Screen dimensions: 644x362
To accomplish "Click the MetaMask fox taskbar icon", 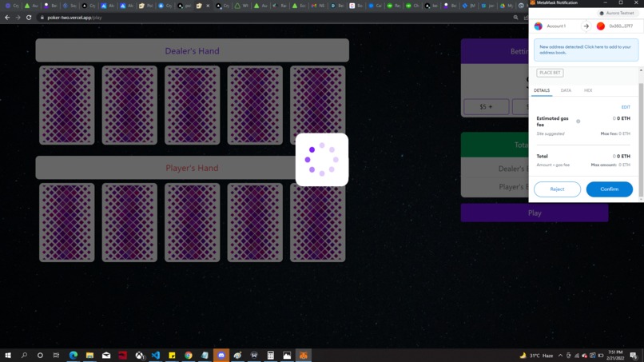I will click(x=303, y=355).
